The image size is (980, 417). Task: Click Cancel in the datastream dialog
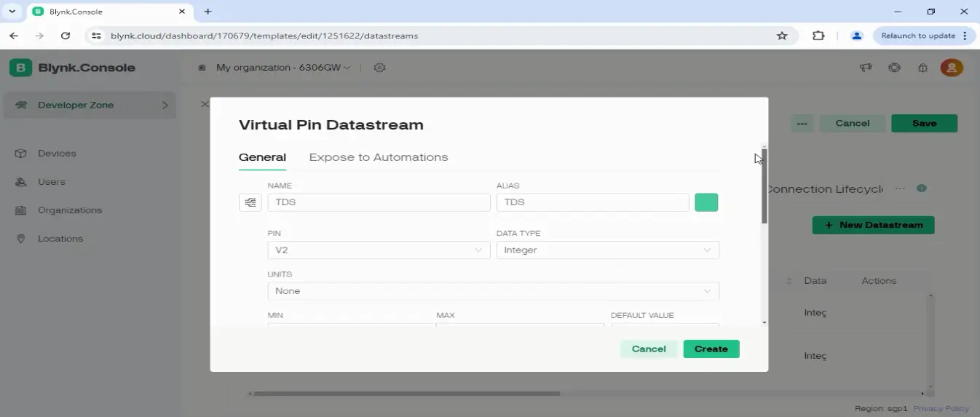point(649,349)
